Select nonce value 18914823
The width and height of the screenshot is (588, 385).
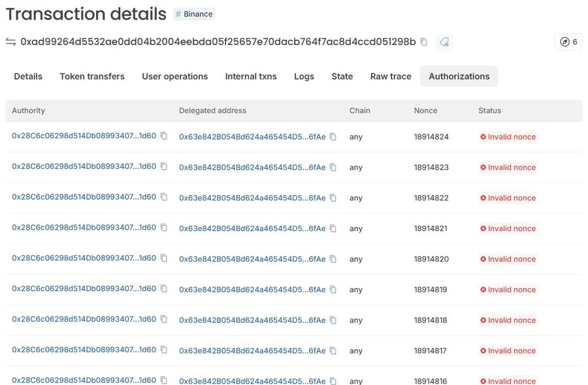point(431,168)
